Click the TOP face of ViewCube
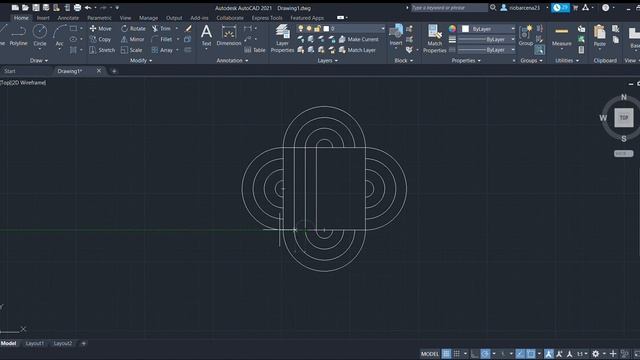 624,118
